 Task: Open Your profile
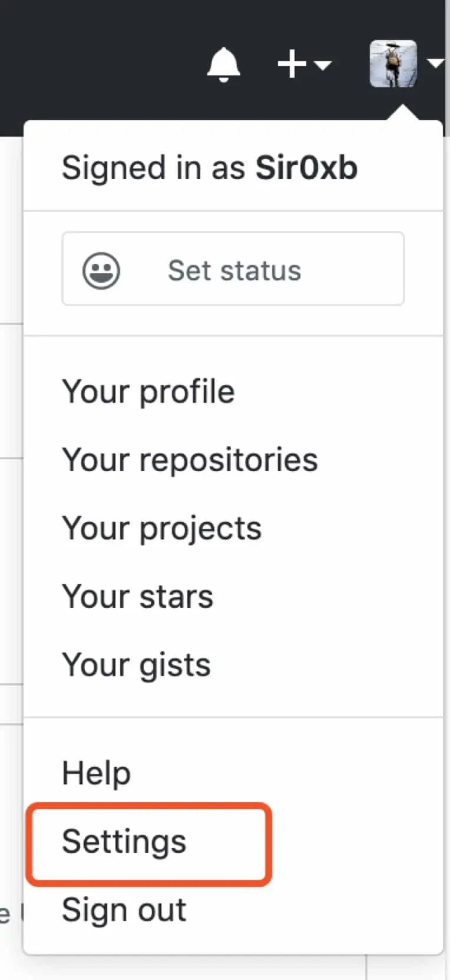pyautogui.click(x=148, y=392)
